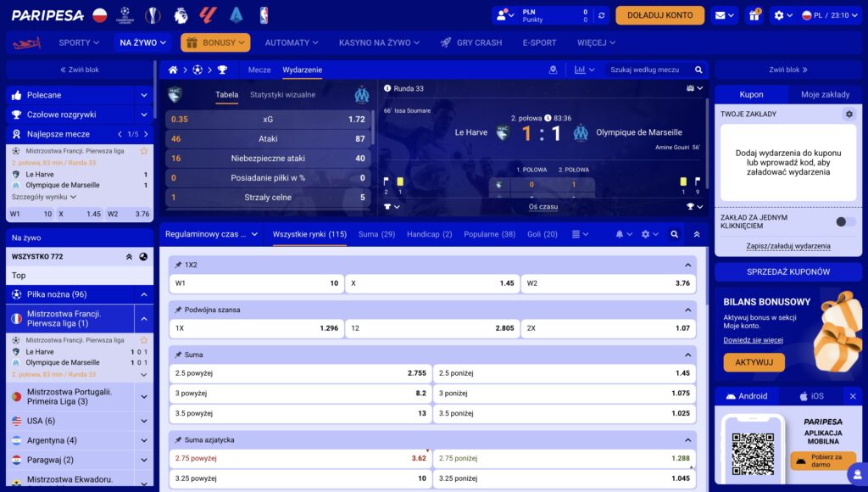Open the Regulaminowy czas dropdown
The width and height of the screenshot is (868, 492).
pyautogui.click(x=211, y=234)
